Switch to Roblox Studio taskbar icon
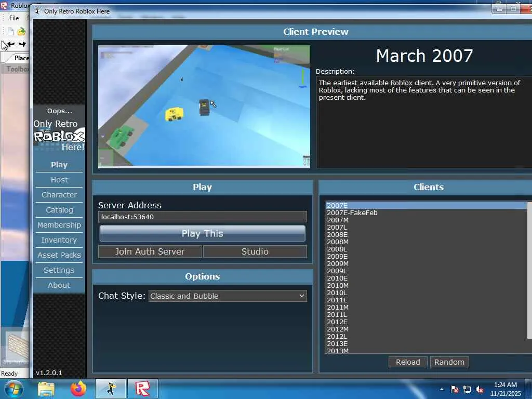 pos(142,389)
